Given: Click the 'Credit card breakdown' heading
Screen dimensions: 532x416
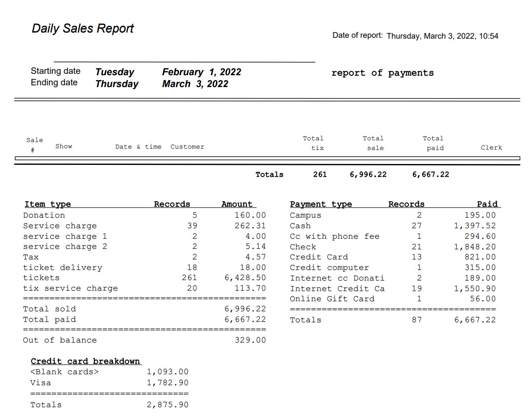Looking at the screenshot, I should point(85,361).
